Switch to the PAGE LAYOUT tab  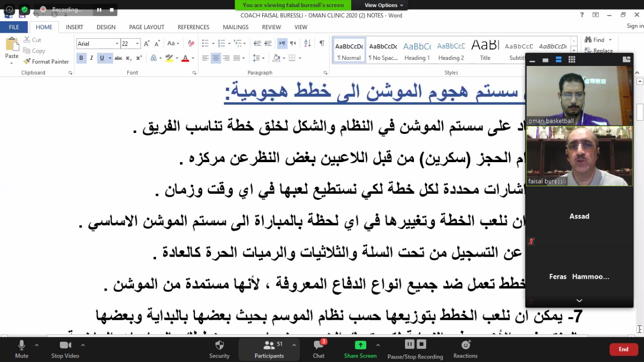click(146, 27)
